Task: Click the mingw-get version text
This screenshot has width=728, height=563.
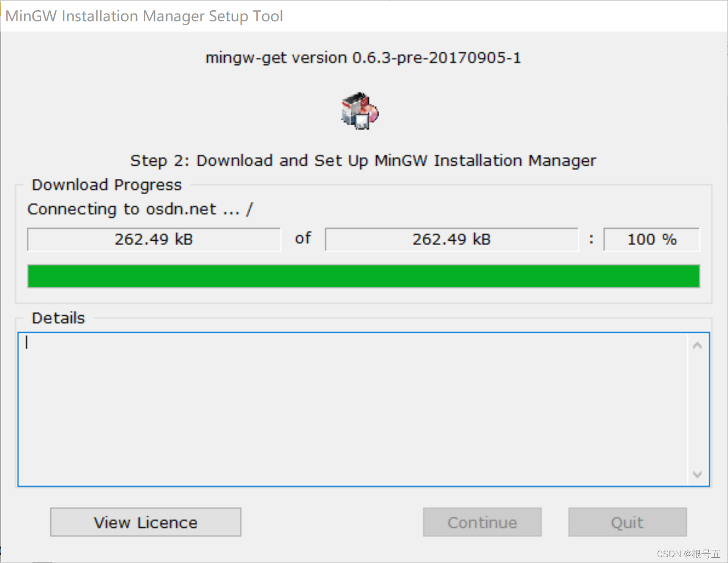Action: (x=363, y=58)
